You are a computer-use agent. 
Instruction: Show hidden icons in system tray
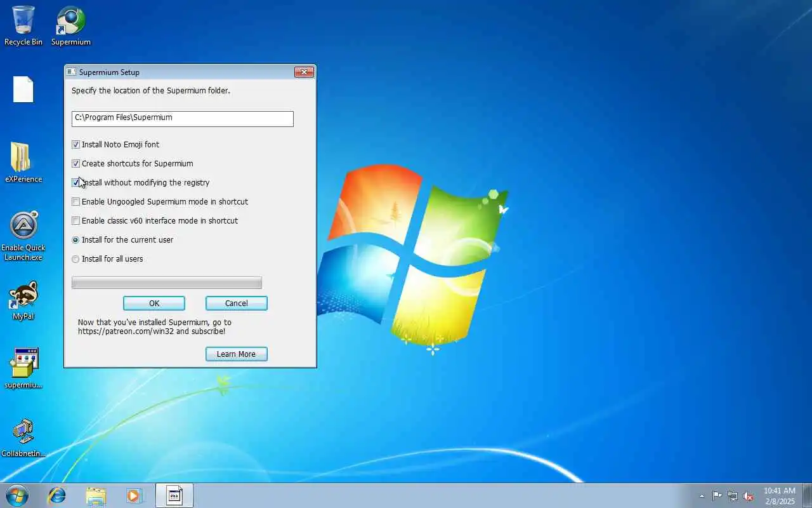702,496
